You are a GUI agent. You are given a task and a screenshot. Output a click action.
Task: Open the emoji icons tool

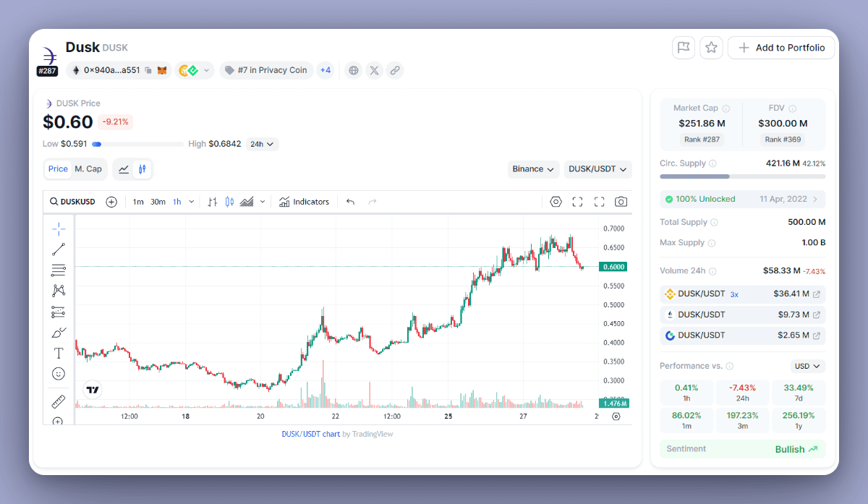tap(59, 374)
